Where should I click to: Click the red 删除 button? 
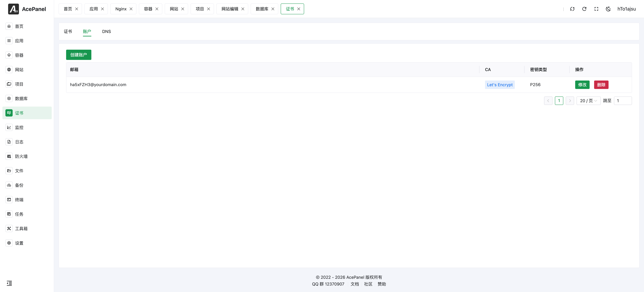601,85
